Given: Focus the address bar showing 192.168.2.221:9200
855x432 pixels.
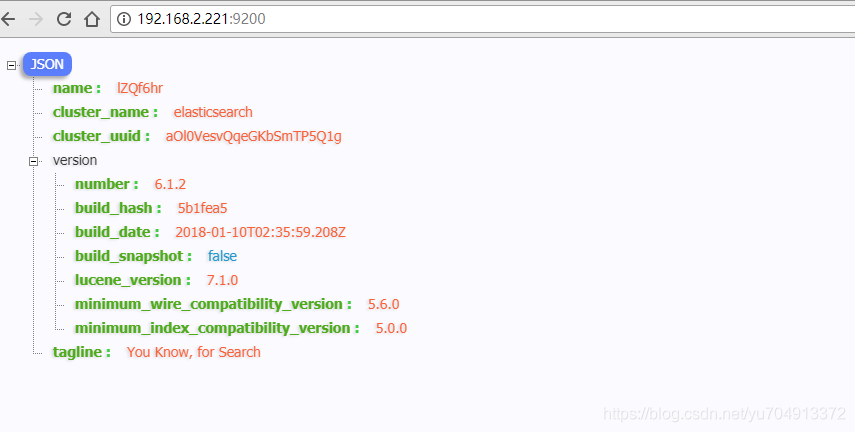Looking at the screenshot, I should [483, 19].
